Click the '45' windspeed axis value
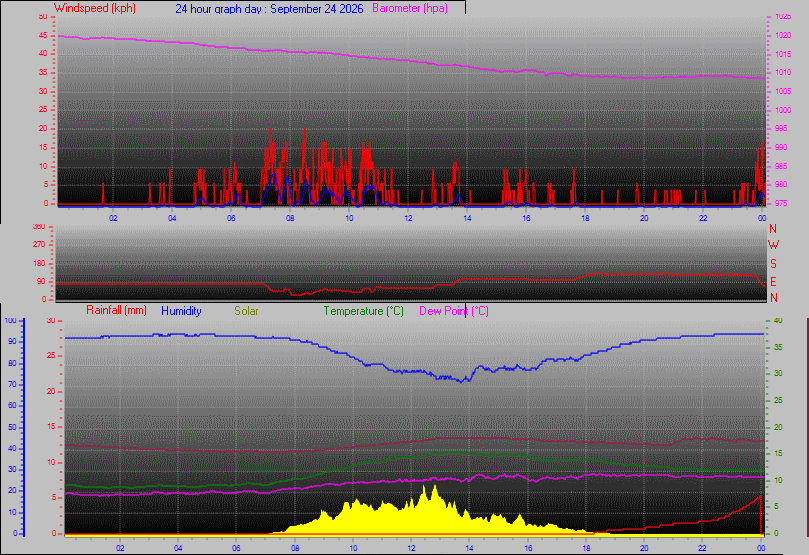The width and height of the screenshot is (809, 555). tap(43, 36)
